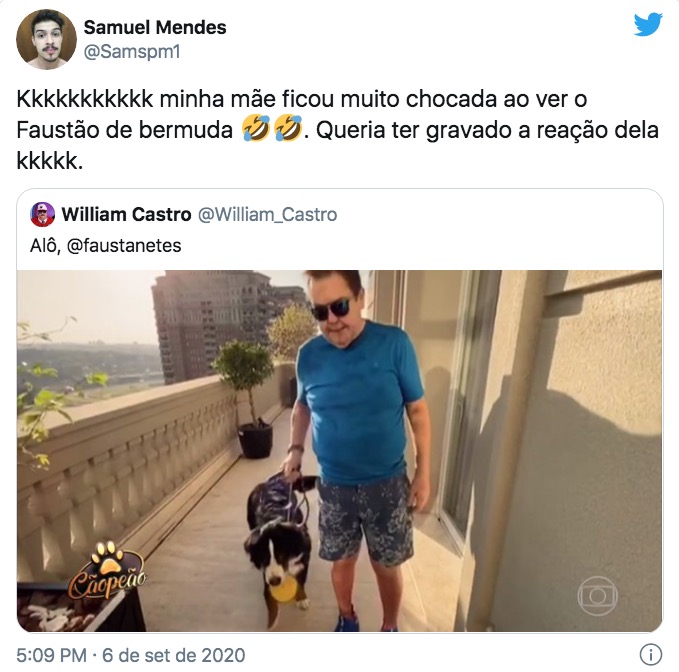
Task: Open the @Samspm1 handle link
Action: [x=132, y=52]
